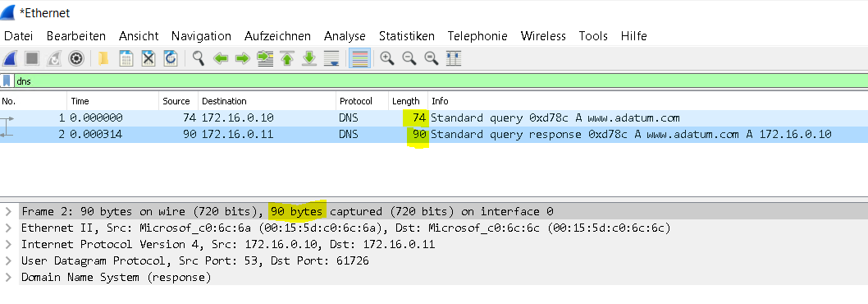Save the capture file

coord(126,58)
